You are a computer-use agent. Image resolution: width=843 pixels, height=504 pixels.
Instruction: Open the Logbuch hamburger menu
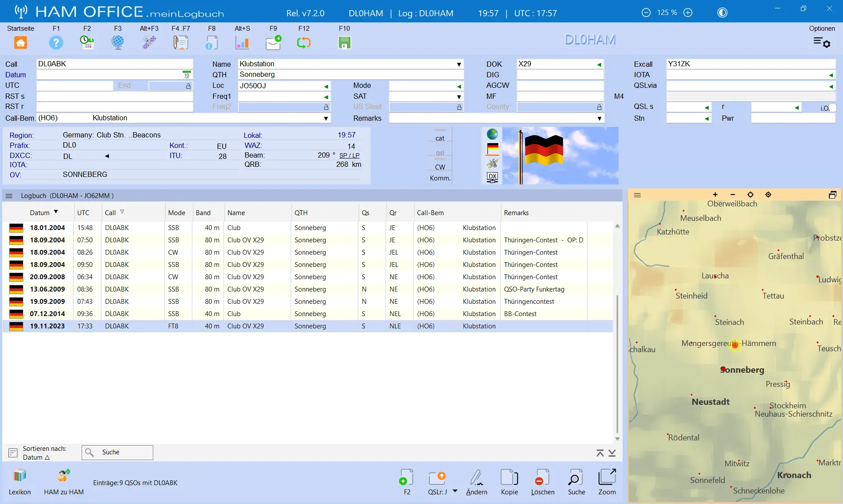[x=9, y=196]
